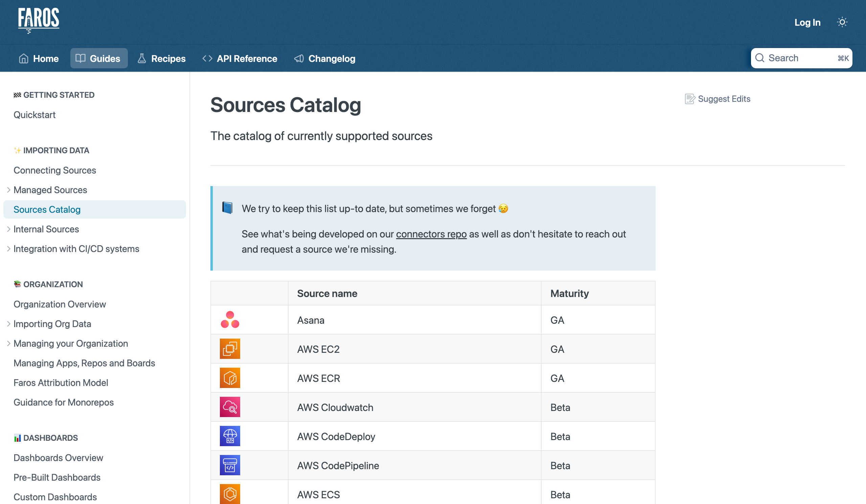The width and height of the screenshot is (866, 504).
Task: Click the Organization books icon
Action: tap(17, 284)
